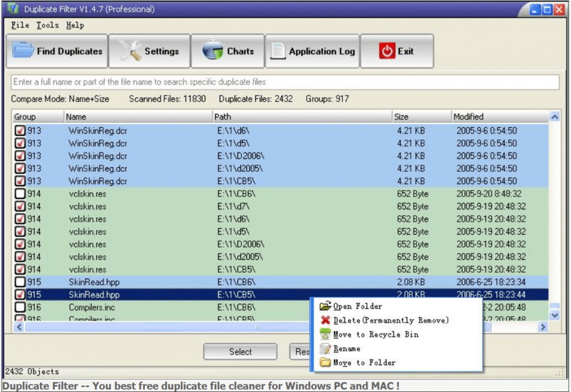Open the Tools menu
This screenshot has width=571, height=392.
click(47, 25)
